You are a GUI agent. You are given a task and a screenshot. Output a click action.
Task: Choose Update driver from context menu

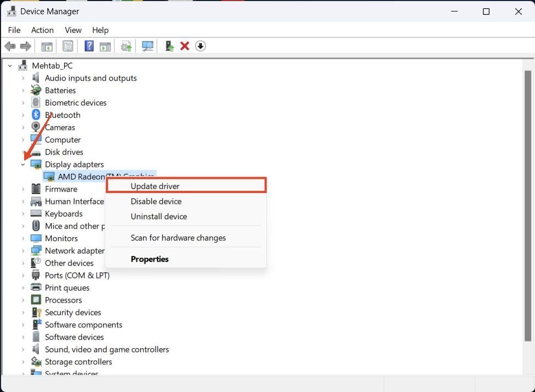tap(155, 186)
